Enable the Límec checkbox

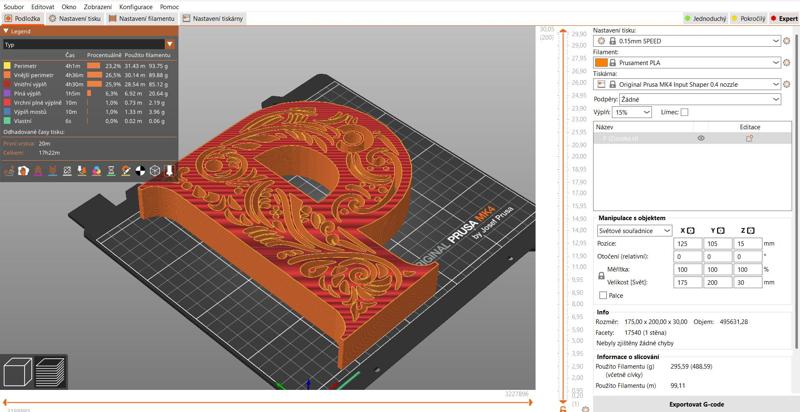pos(684,112)
